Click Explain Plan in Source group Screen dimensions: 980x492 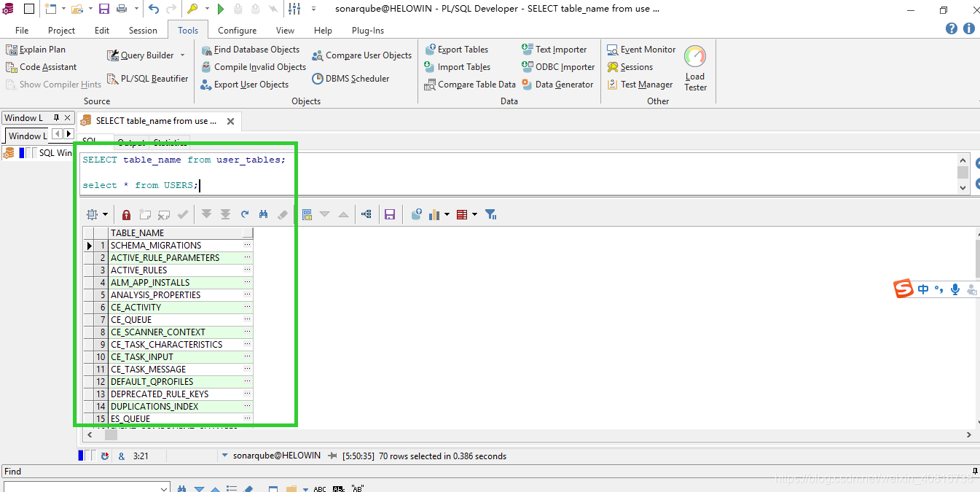click(36, 50)
